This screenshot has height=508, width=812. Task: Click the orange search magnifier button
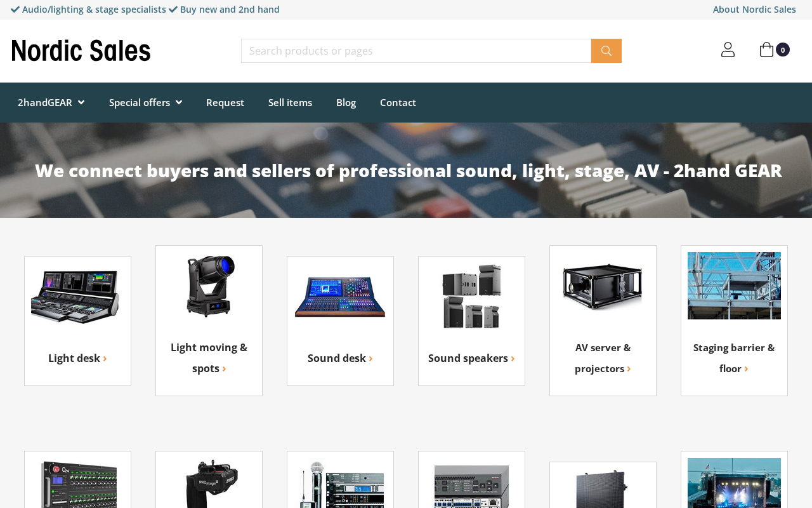coord(606,51)
